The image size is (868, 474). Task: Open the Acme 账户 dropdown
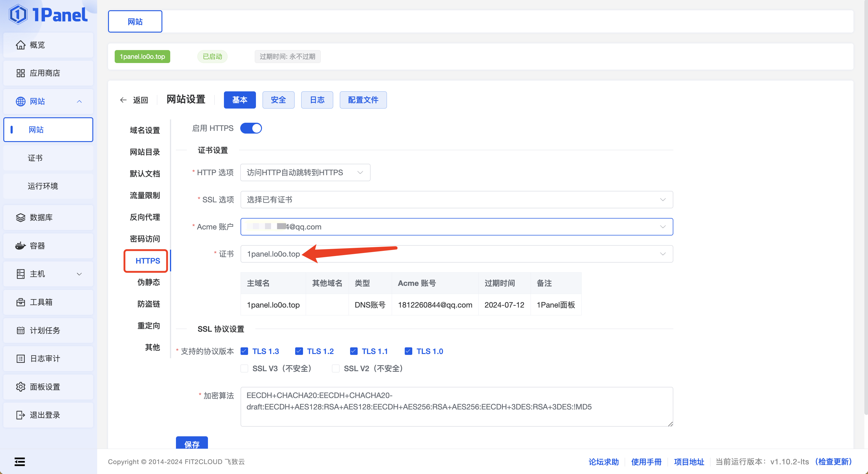pyautogui.click(x=457, y=227)
